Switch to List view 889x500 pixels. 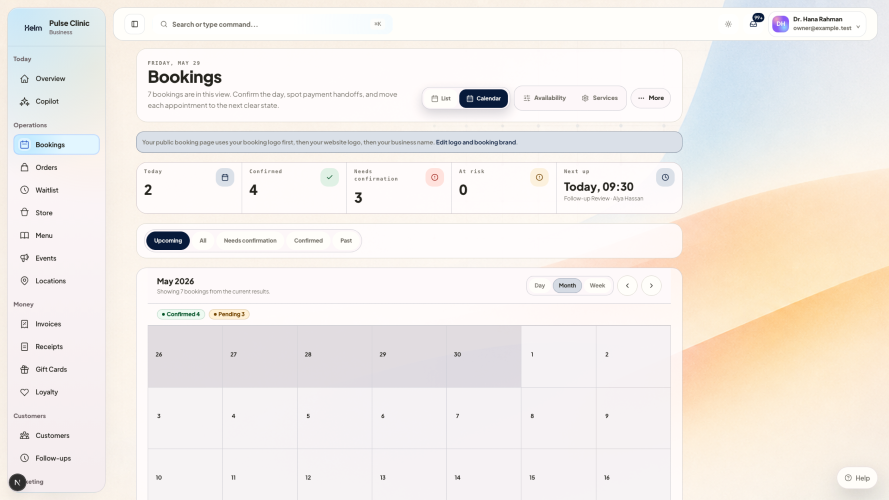click(x=441, y=99)
